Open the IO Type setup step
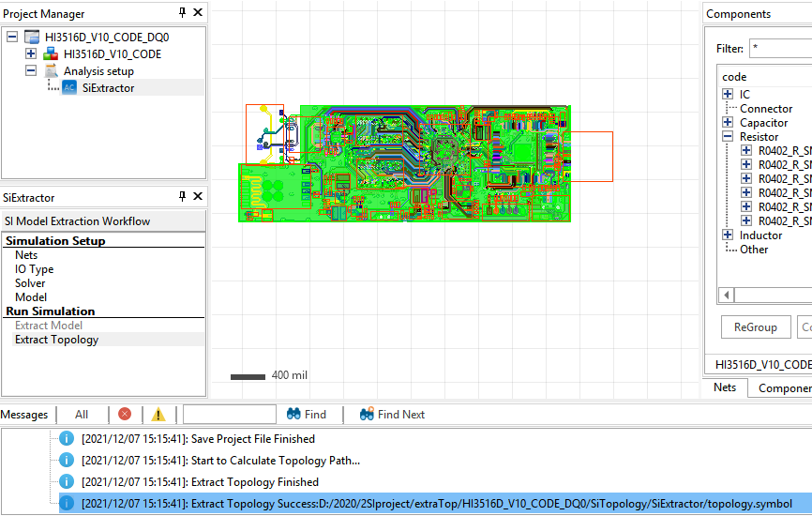The width and height of the screenshot is (812, 516). point(34,269)
